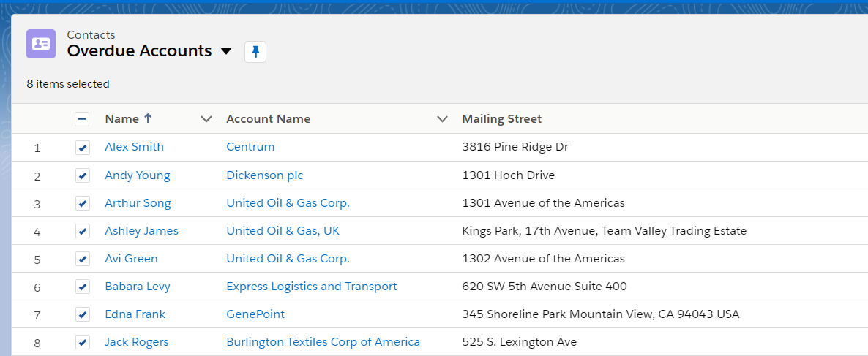Click the address 1301 Hoch Drive
The height and width of the screenshot is (356, 868).
pyautogui.click(x=508, y=175)
